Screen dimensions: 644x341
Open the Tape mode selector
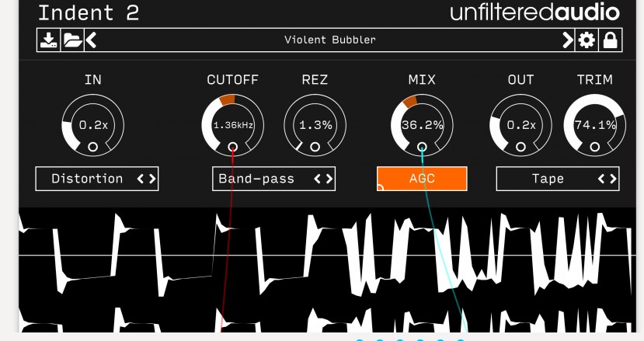[558, 179]
